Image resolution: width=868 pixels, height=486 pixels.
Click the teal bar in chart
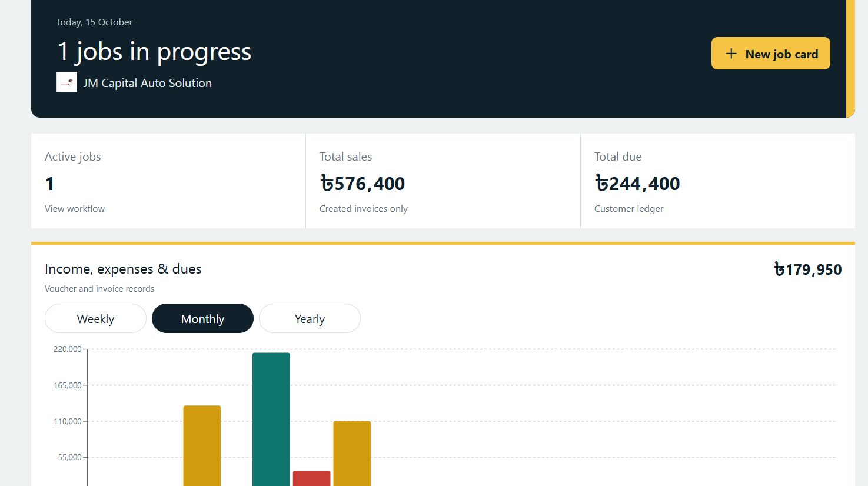coord(271,420)
